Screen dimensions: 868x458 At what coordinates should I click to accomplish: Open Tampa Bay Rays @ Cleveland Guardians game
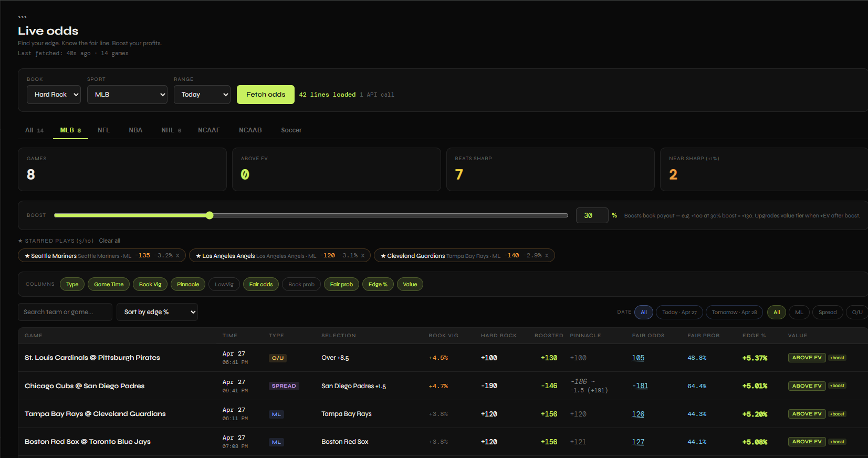point(95,414)
